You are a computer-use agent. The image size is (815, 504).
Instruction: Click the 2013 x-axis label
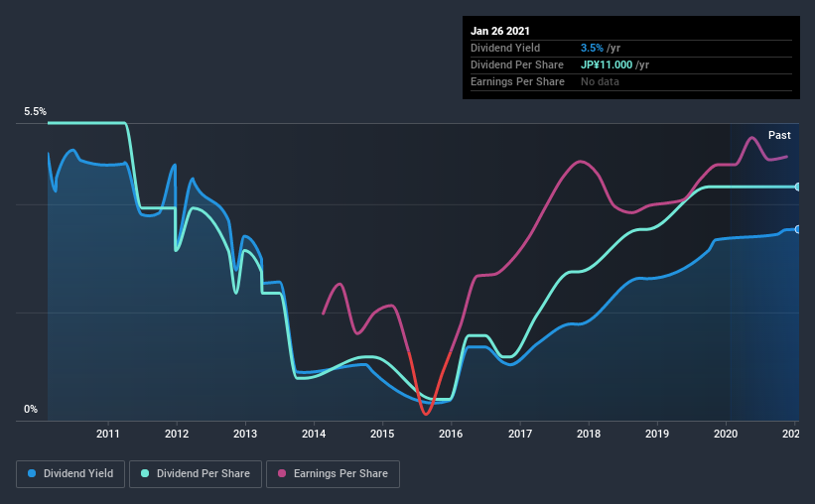(x=245, y=434)
